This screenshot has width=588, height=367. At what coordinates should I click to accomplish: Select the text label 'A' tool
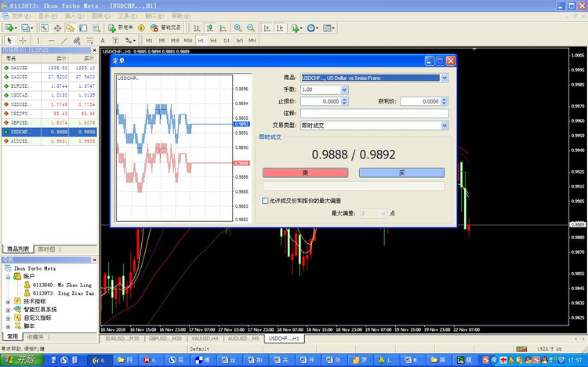coord(103,39)
